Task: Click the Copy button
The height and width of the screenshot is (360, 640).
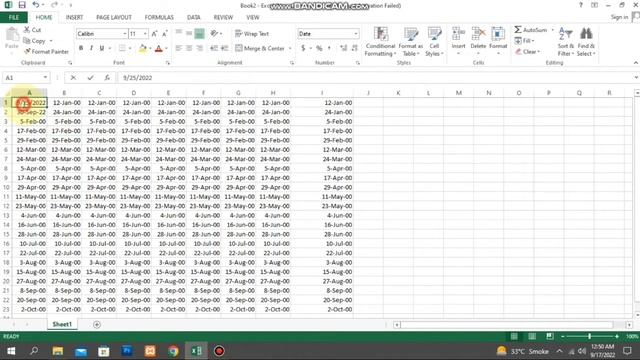Action: [x=35, y=41]
